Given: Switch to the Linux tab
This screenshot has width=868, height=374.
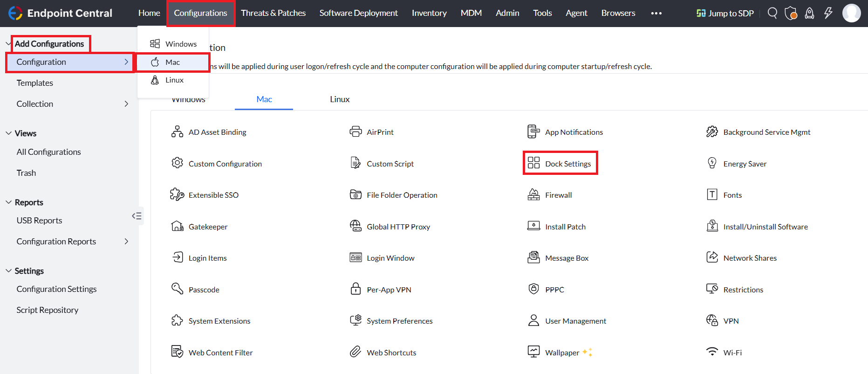Looking at the screenshot, I should (340, 99).
